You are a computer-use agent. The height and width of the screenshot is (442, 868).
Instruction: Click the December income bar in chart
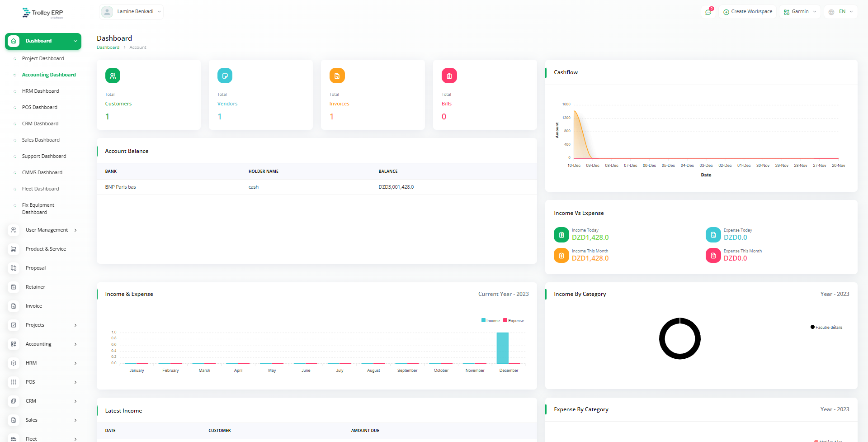[x=502, y=348]
